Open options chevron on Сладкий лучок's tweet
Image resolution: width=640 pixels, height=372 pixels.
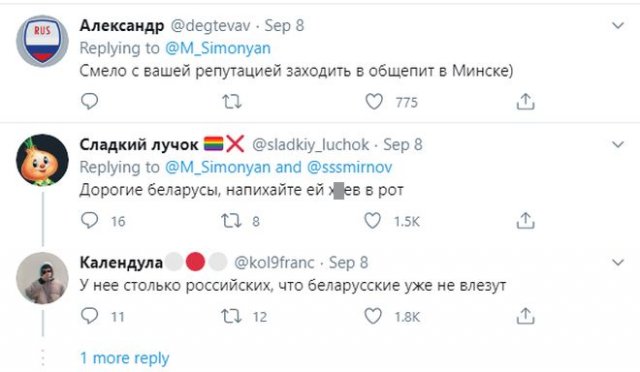[618, 144]
